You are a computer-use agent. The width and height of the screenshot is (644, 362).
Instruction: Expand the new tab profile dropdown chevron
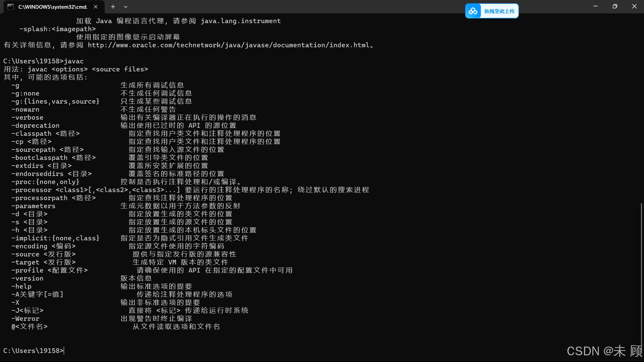126,7
